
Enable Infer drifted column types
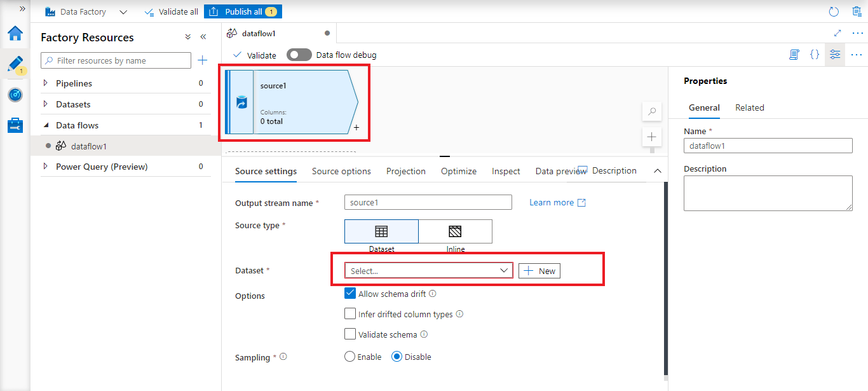350,314
